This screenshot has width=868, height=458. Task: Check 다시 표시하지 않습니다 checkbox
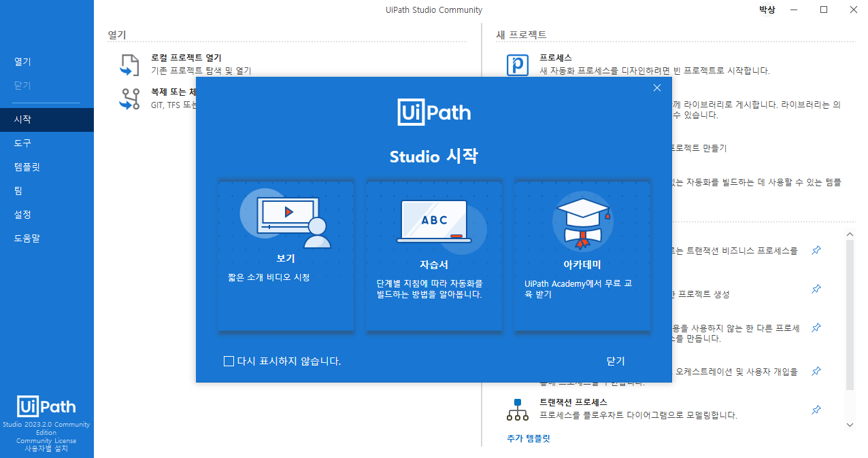229,361
